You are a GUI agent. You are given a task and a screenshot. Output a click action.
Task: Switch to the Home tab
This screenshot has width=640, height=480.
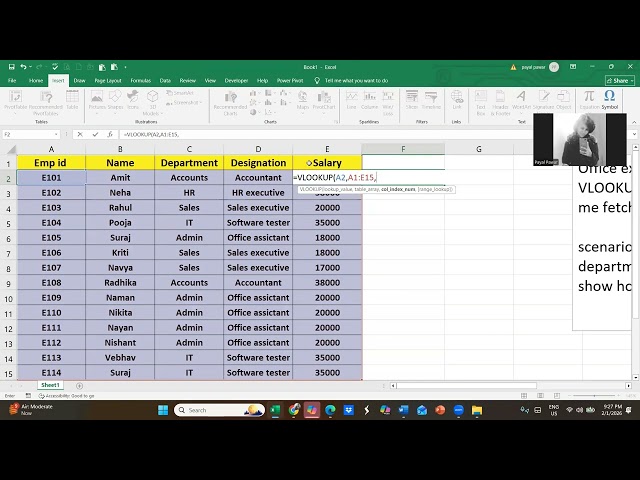coord(36,80)
